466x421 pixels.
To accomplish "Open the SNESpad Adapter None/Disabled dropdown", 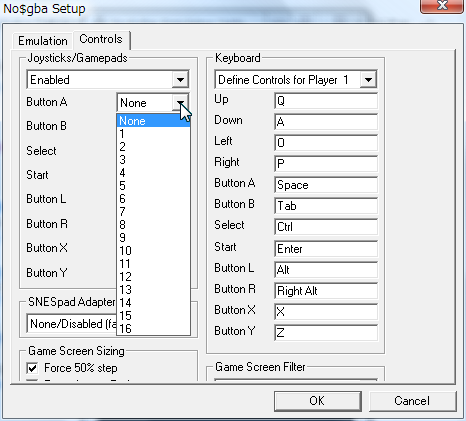I will coord(71,323).
